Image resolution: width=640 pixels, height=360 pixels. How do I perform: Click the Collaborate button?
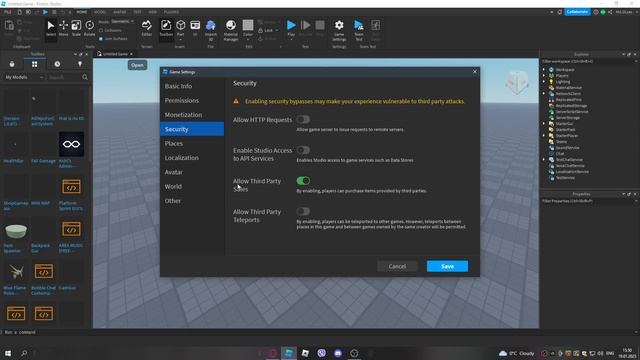point(577,12)
